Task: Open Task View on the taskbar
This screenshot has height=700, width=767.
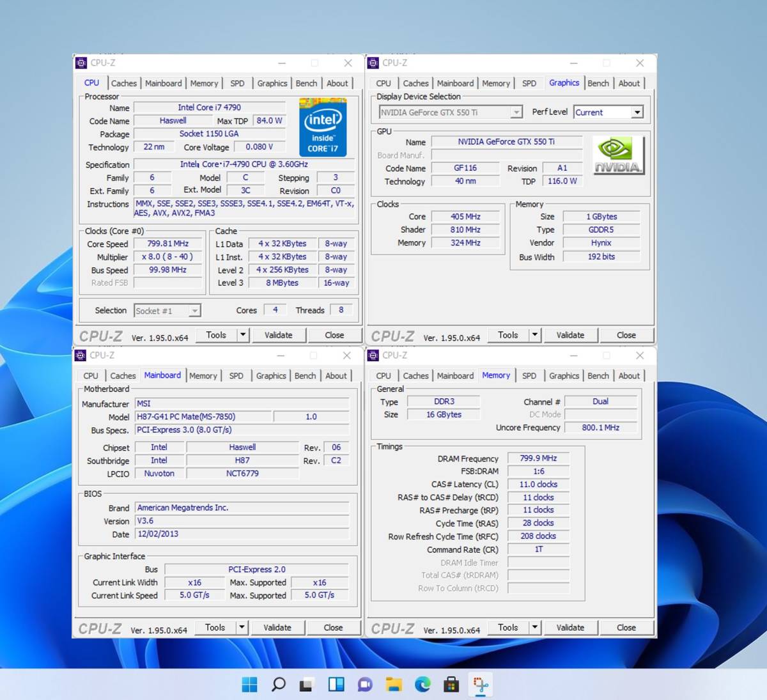Action: (307, 685)
